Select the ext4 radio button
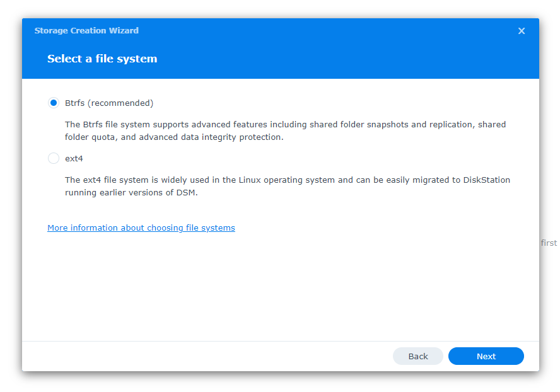The image size is (560, 392). tap(54, 158)
